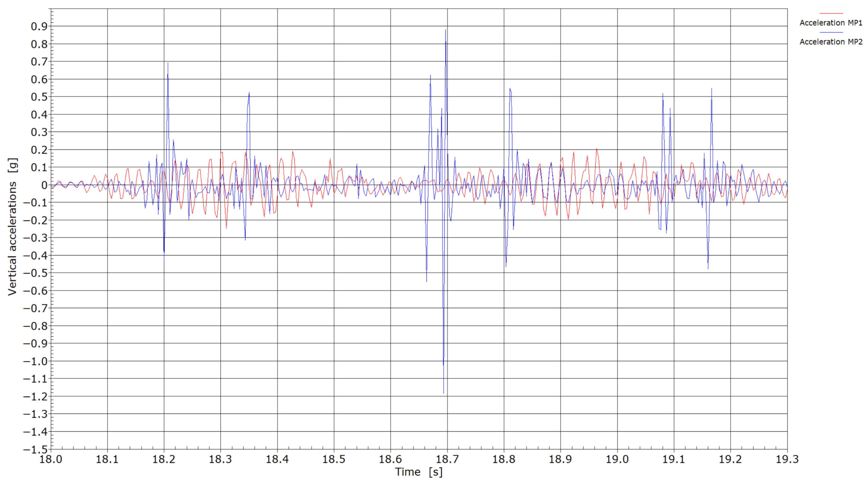Click the blue MP2 peak just after 18.2 s
The width and height of the screenshot is (868, 485).
[x=168, y=63]
